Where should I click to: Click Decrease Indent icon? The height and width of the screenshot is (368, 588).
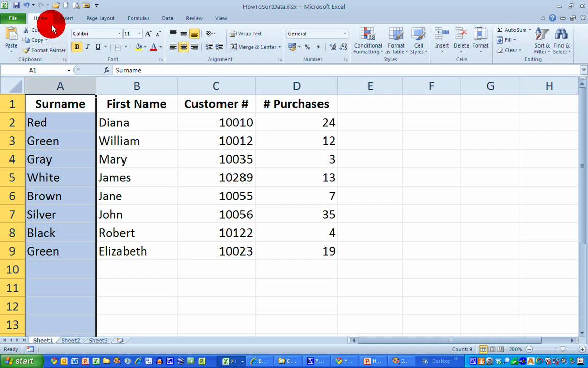pyautogui.click(x=209, y=47)
